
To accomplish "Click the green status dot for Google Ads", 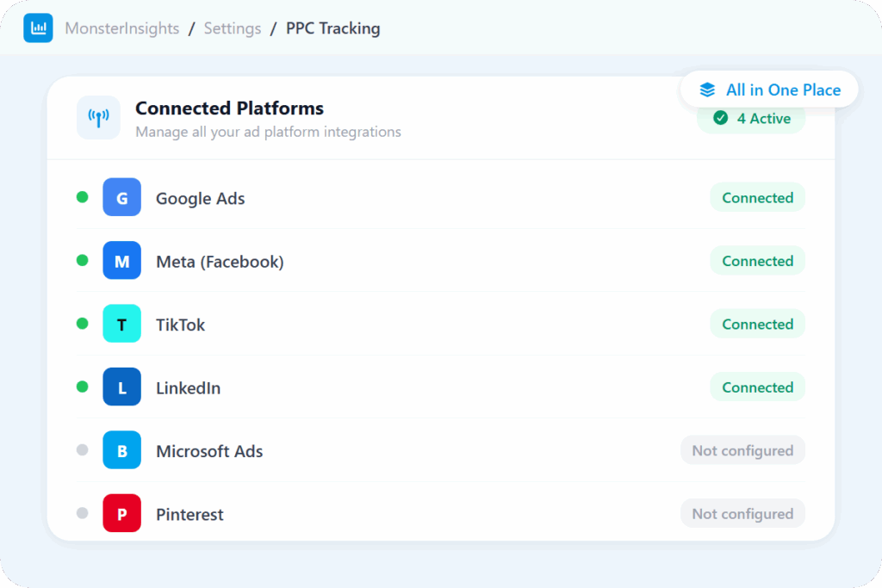I will pyautogui.click(x=83, y=197).
